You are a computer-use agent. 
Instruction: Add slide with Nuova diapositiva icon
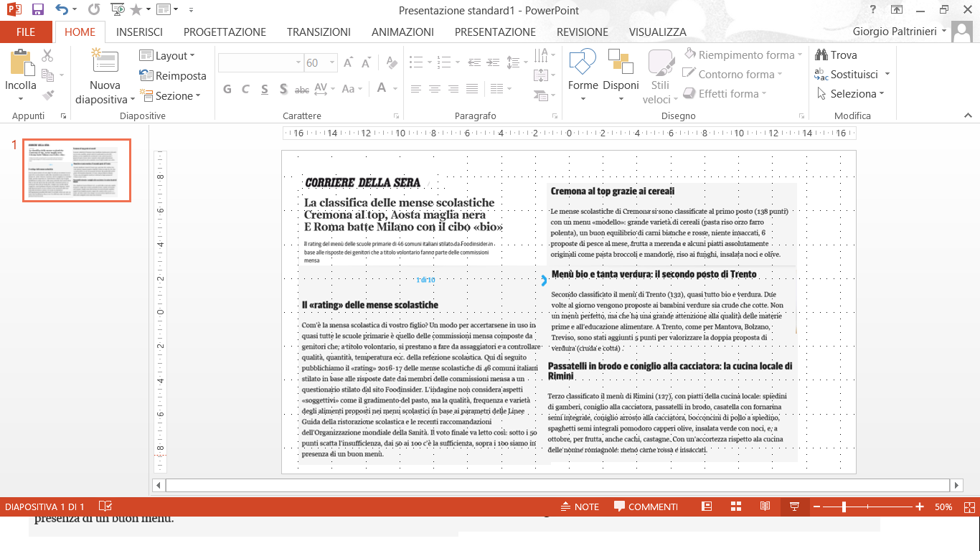click(105, 61)
